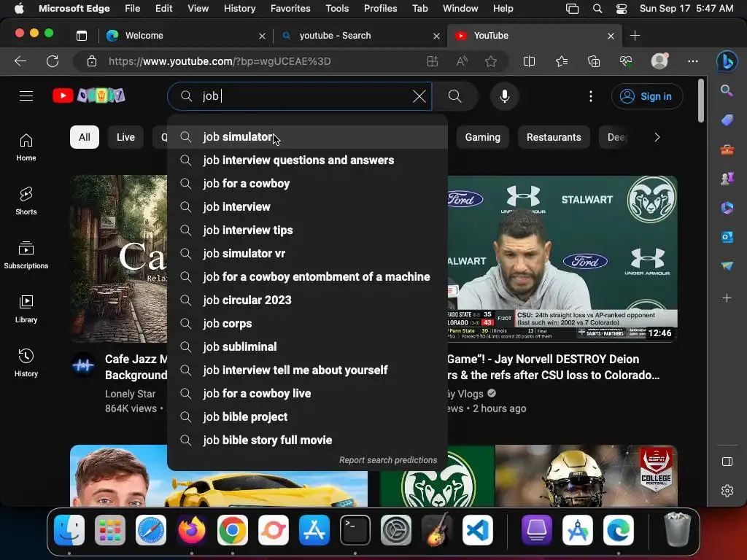This screenshot has height=560, width=747.
Task: Select 'job corps' suggestion
Action: click(307, 324)
